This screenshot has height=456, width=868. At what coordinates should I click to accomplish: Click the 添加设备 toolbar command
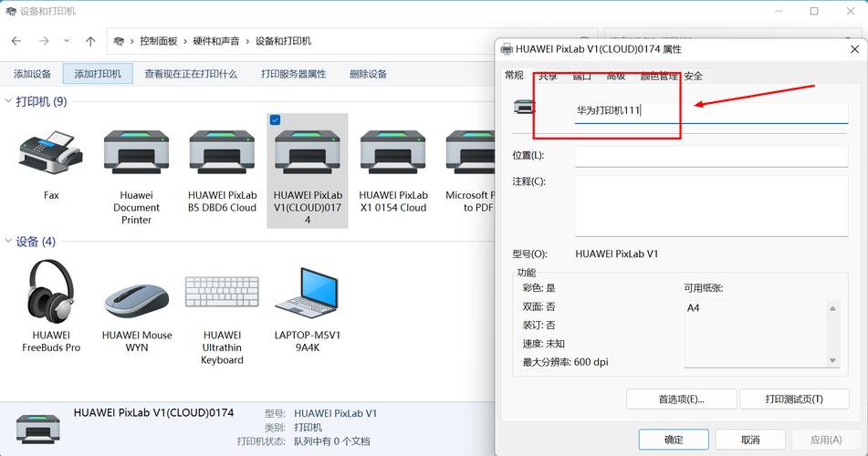click(x=32, y=74)
